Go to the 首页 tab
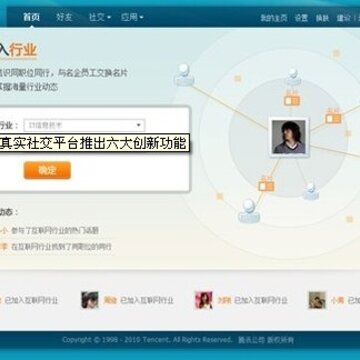The height and width of the screenshot is (360, 360). point(32,17)
